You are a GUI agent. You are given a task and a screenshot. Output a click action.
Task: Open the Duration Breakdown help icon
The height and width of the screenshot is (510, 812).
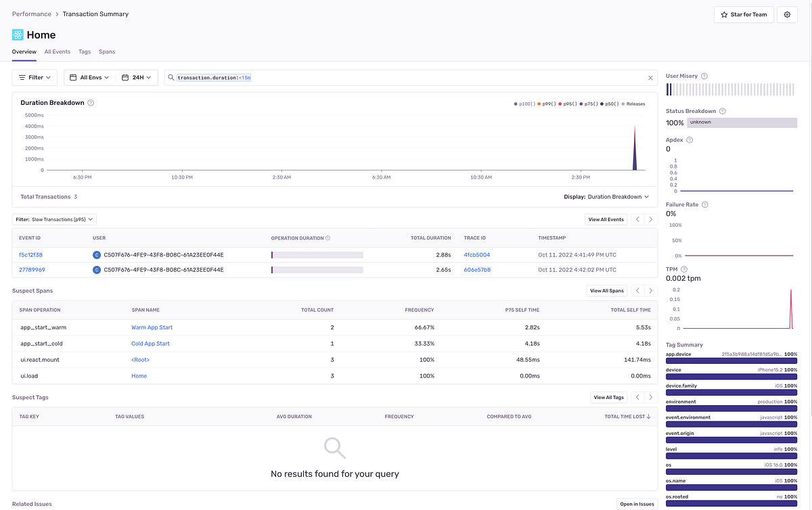click(91, 103)
